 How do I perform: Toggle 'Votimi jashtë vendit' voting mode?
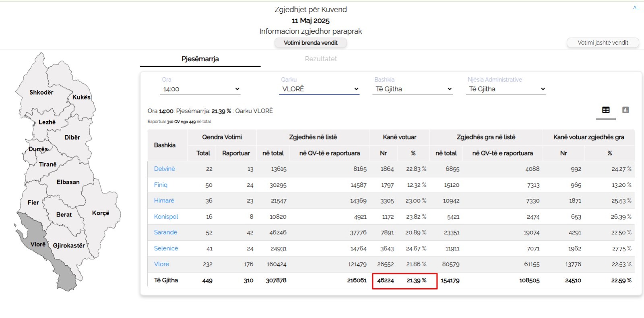point(603,43)
